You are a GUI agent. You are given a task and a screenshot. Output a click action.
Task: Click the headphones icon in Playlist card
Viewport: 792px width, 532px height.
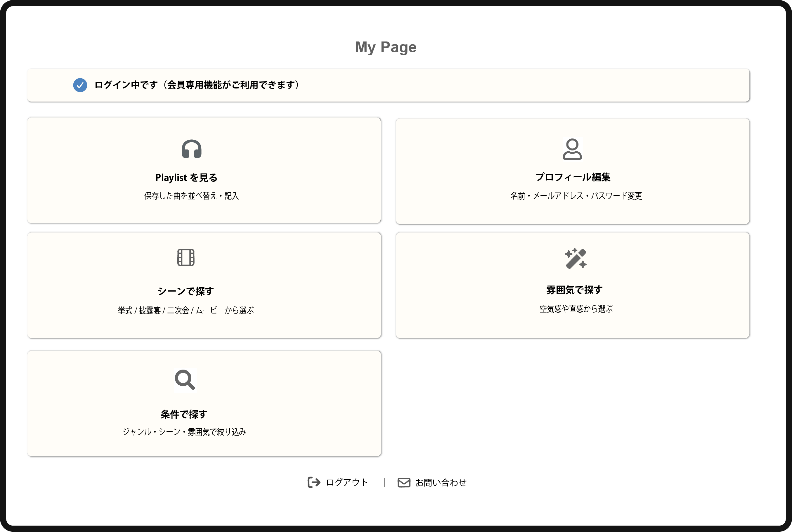191,149
